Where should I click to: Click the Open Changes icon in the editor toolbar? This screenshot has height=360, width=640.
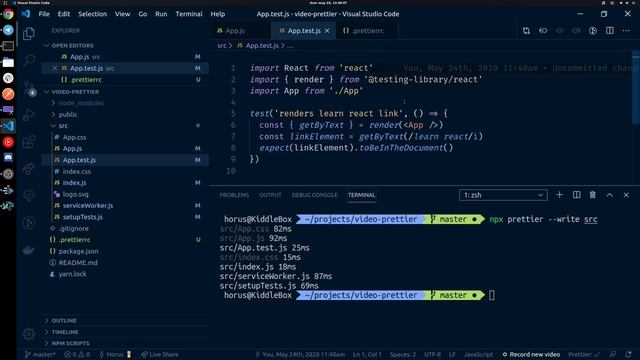point(526,31)
